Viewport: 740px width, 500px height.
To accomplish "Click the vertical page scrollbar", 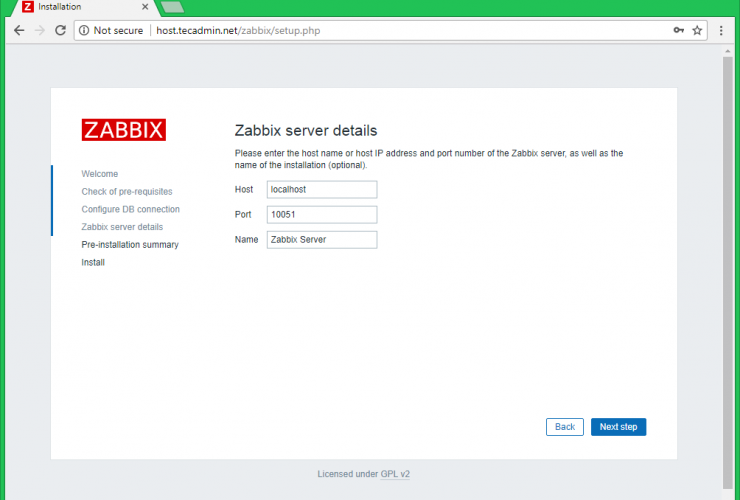I will (x=727, y=250).
